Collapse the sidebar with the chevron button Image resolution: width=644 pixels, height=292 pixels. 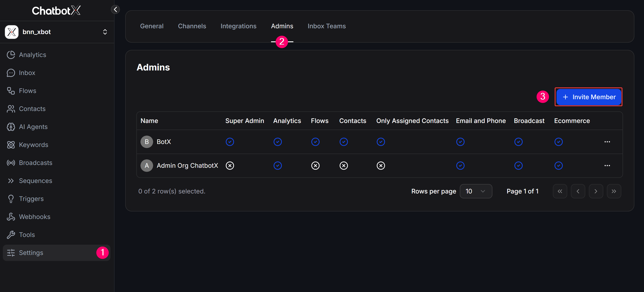point(115,9)
